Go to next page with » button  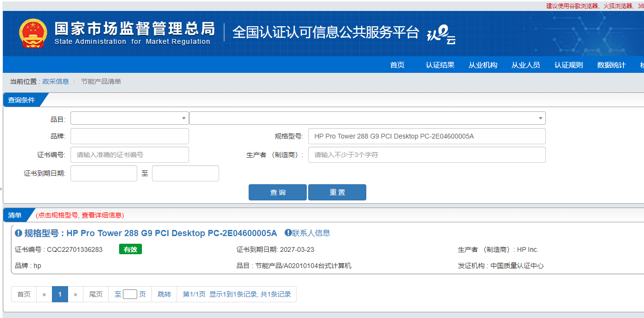pyautogui.click(x=75, y=294)
